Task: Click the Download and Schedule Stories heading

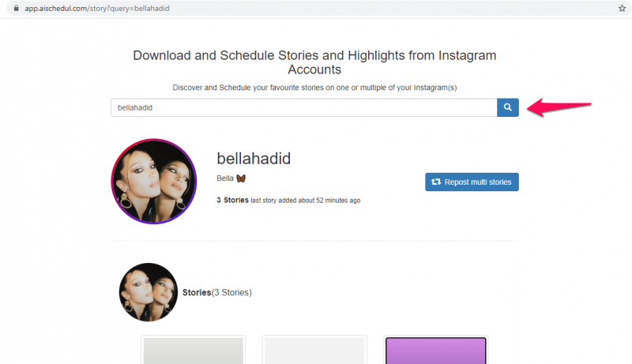Action: click(314, 62)
